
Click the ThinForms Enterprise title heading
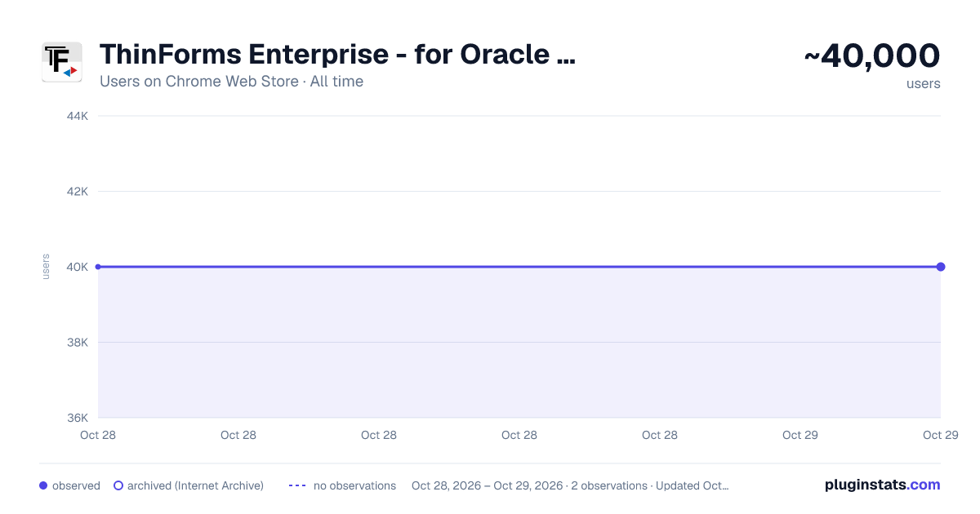pyautogui.click(x=337, y=55)
